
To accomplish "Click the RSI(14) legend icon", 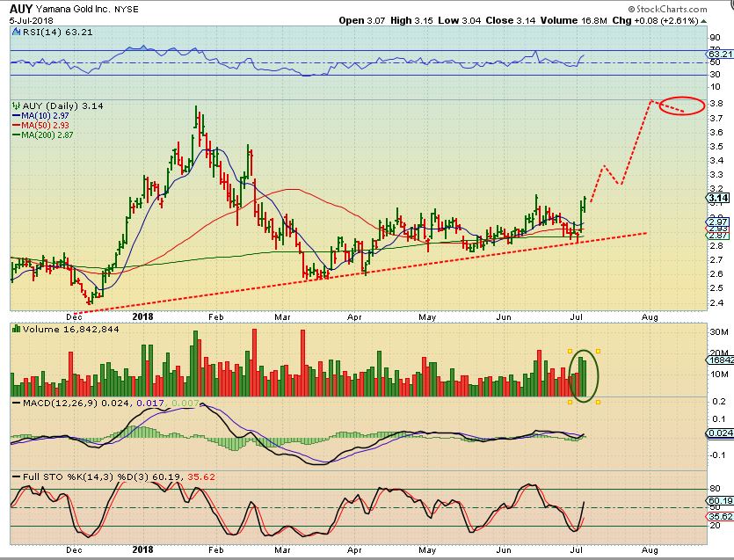I will click(x=17, y=32).
